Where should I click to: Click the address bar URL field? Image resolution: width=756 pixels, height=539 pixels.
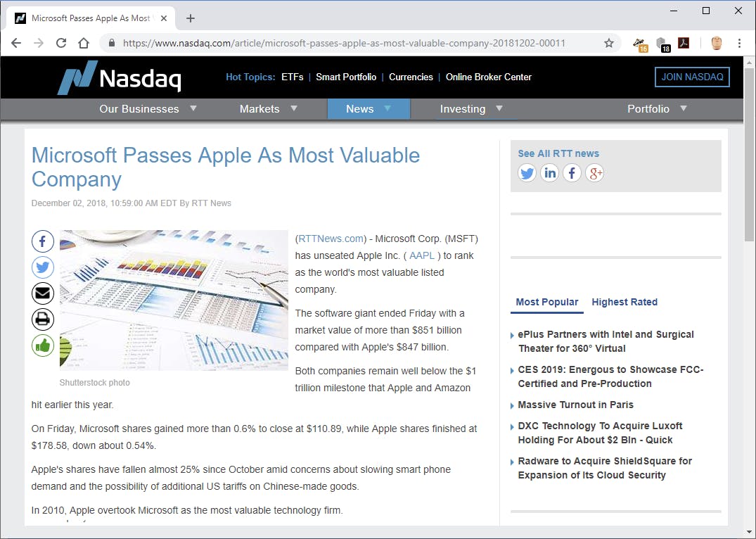point(344,43)
